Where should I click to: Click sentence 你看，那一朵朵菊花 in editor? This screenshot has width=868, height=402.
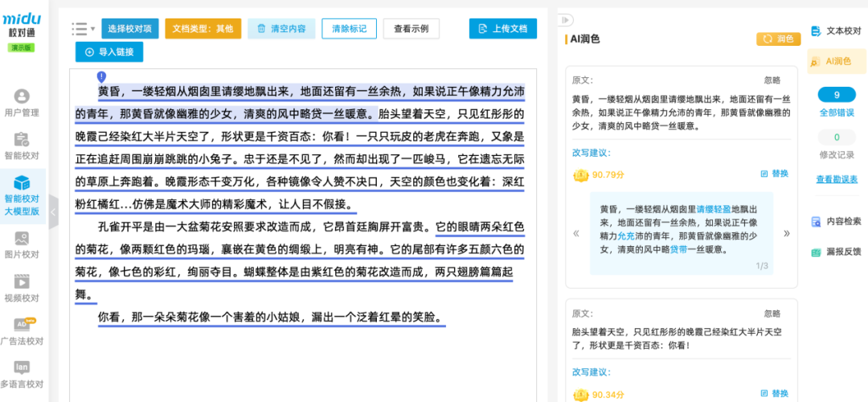tap(272, 318)
